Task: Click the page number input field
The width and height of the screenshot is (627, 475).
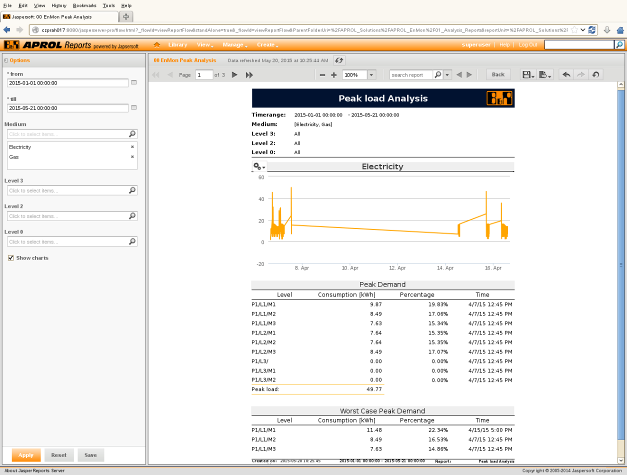Action: click(x=204, y=75)
